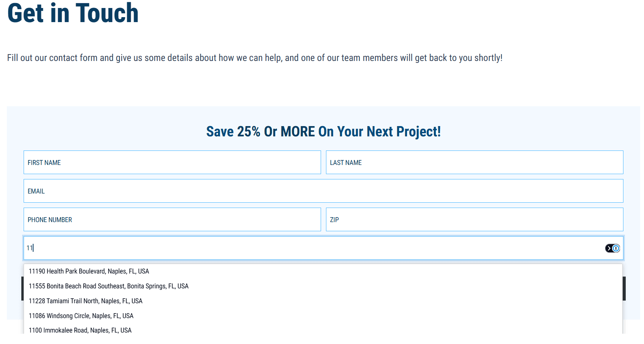Focus the Phone Number field

[172, 220]
